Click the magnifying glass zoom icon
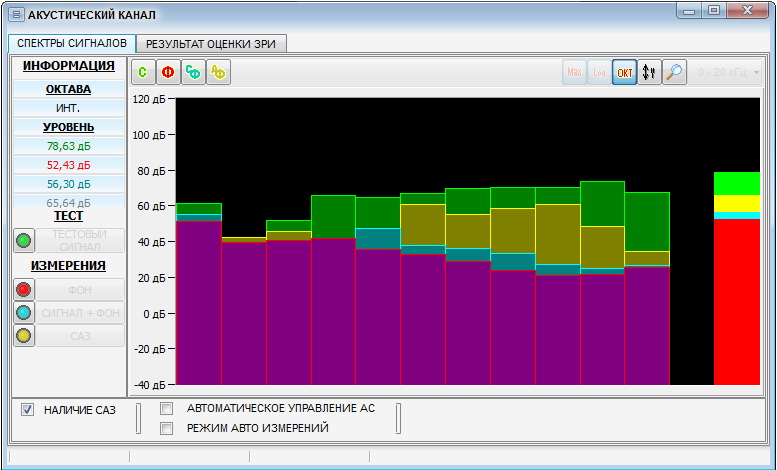 point(674,72)
